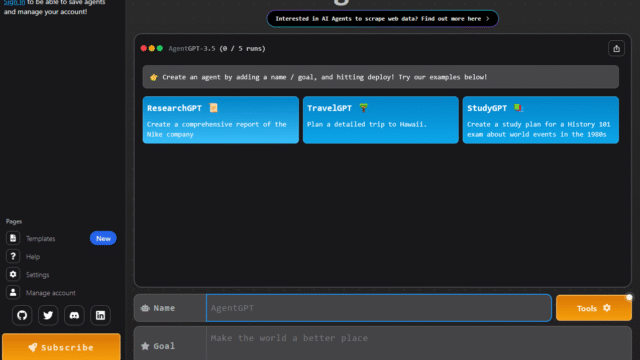Select the TravelGPT example card
The image size is (640, 360).
(x=381, y=120)
